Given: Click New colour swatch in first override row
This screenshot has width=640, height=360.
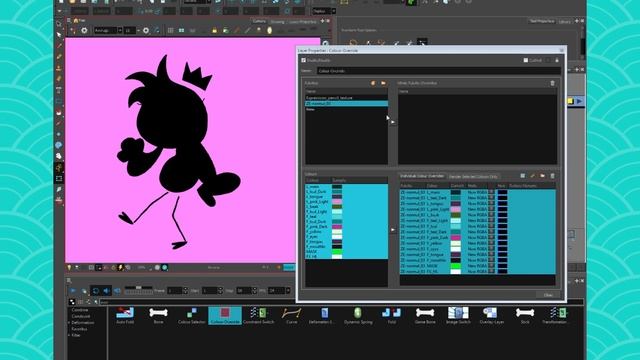Looking at the screenshot, I should [502, 192].
